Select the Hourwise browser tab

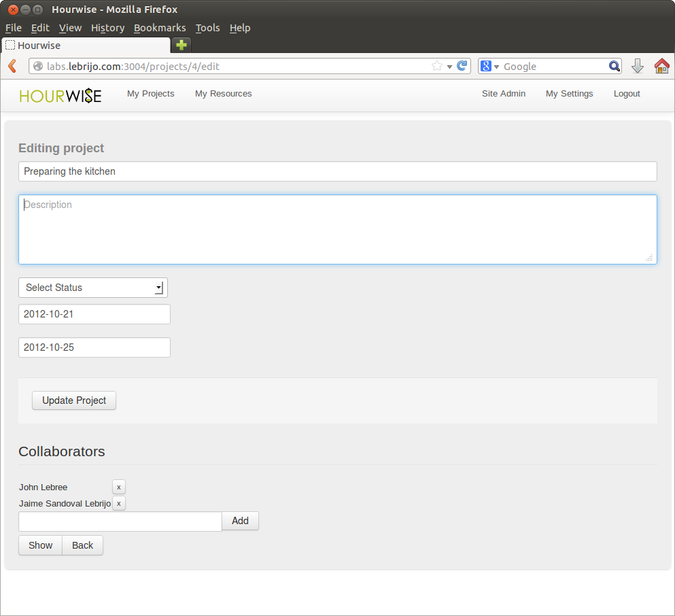[x=86, y=45]
